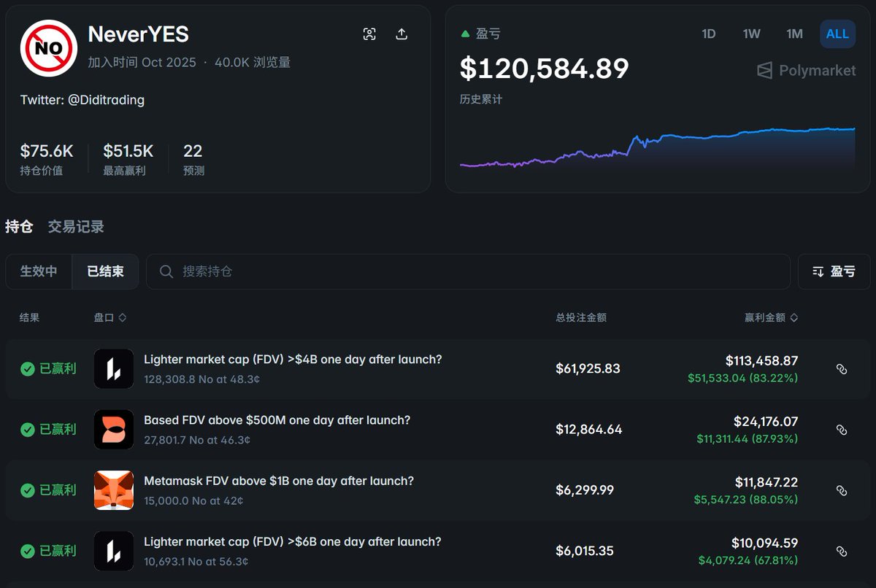Click the 40.0K 浏览量 view count
This screenshot has height=588, width=876.
(253, 63)
